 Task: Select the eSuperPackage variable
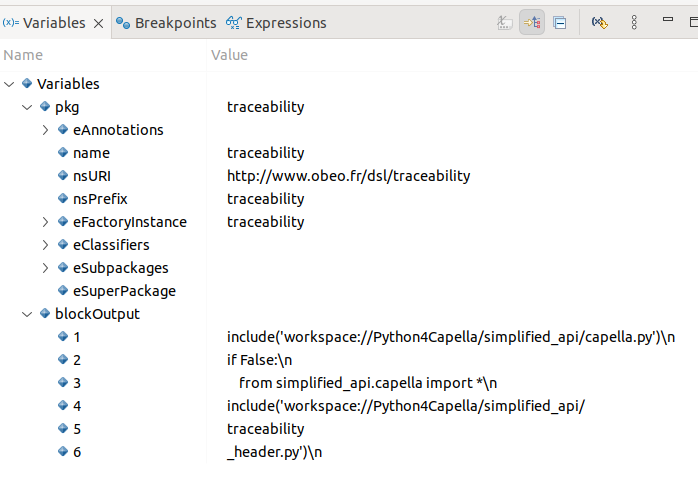coord(124,291)
